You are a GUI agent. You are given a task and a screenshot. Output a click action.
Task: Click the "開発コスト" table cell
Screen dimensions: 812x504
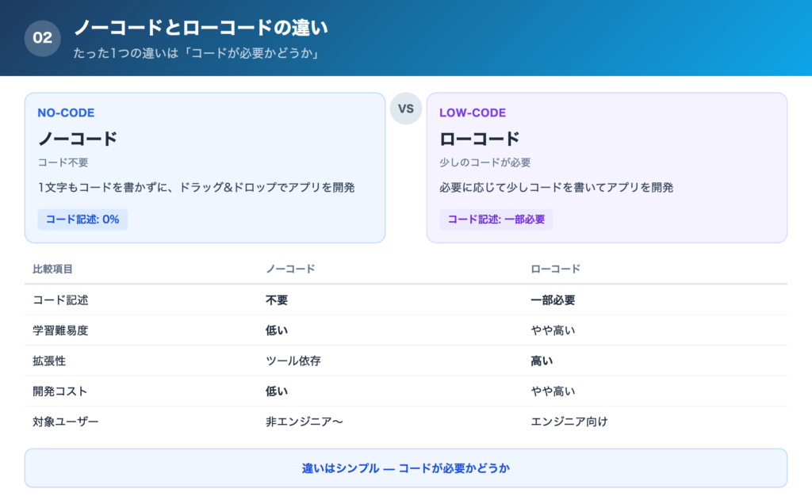tap(58, 391)
